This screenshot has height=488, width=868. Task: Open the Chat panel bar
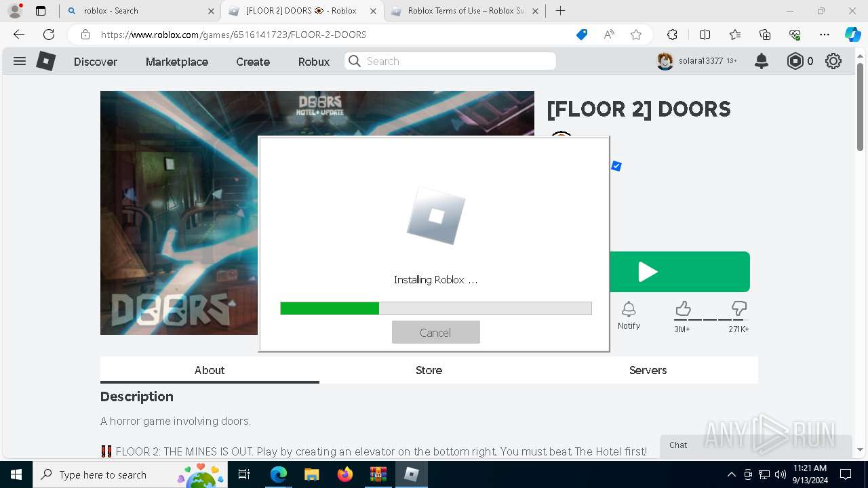tap(755, 445)
